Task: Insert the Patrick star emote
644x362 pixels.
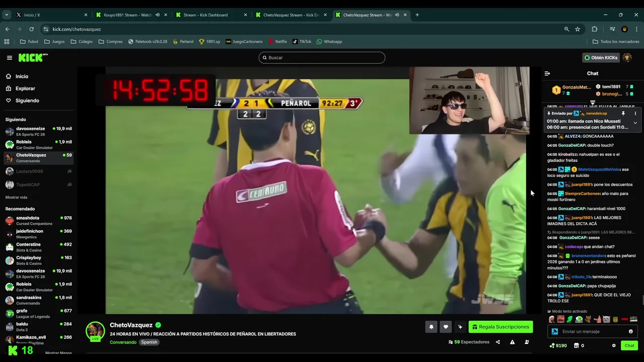Action: 597,319
